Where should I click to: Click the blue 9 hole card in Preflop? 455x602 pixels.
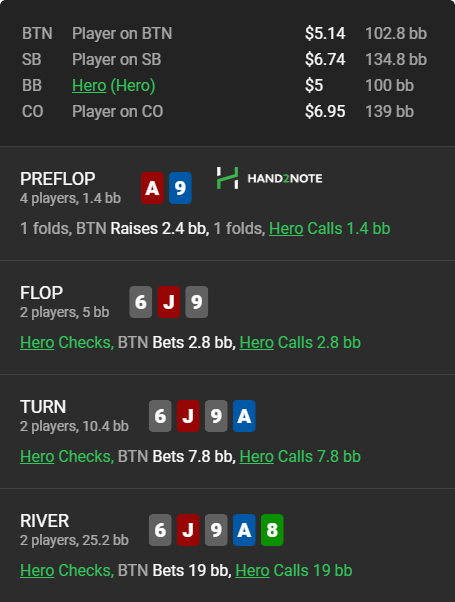[180, 188]
